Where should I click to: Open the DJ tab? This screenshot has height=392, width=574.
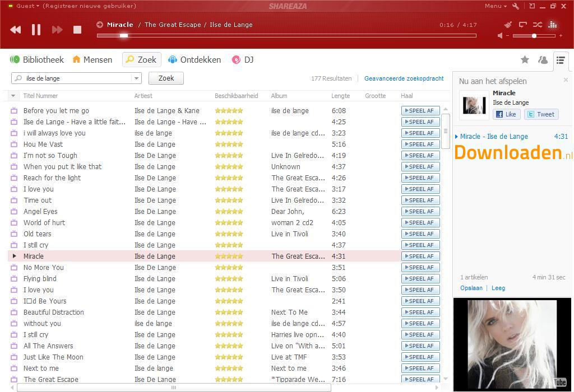(243, 59)
